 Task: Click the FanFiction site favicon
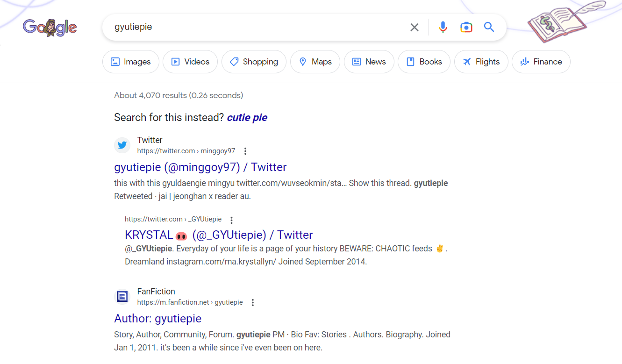pyautogui.click(x=122, y=297)
